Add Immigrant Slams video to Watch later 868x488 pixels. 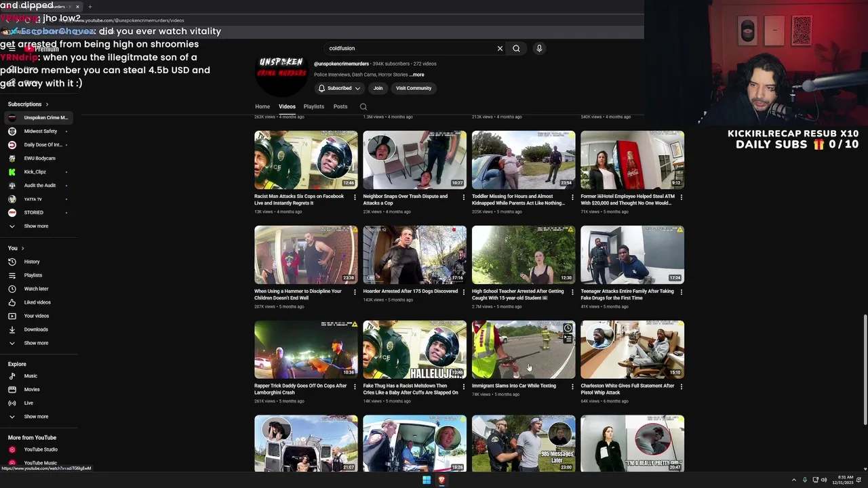pyautogui.click(x=568, y=328)
